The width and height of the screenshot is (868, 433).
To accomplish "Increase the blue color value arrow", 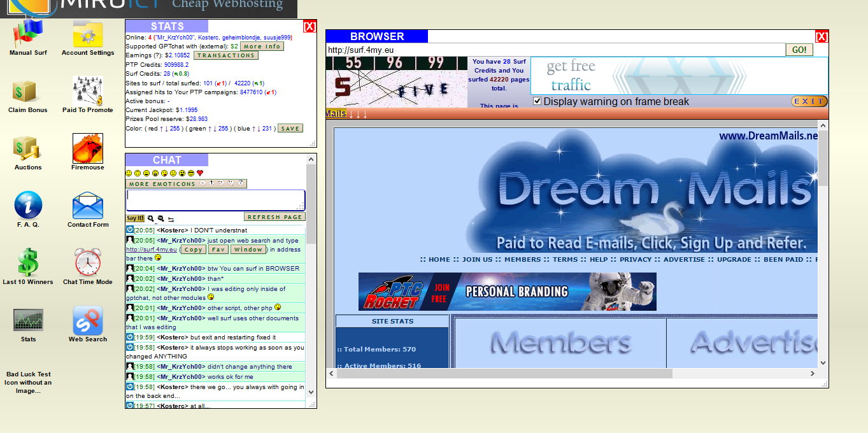I will tap(253, 128).
